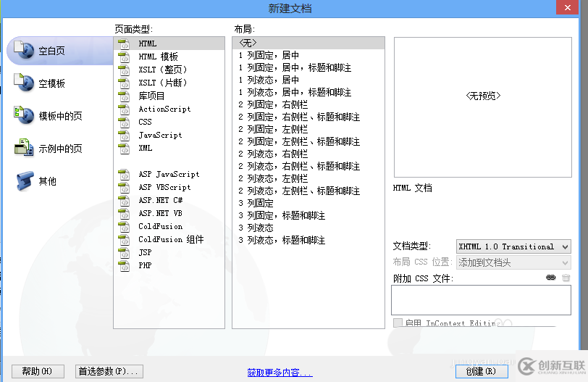Select layout 2 列固定，左侧栏、标题和脚注

click(308, 141)
